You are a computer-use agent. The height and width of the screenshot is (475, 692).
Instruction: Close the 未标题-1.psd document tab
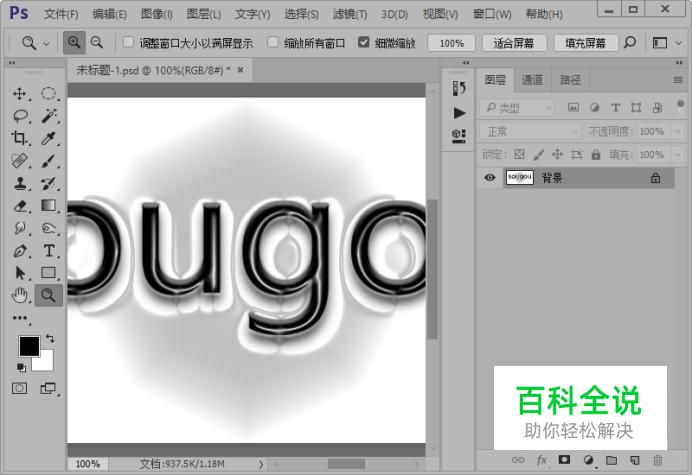[241, 70]
